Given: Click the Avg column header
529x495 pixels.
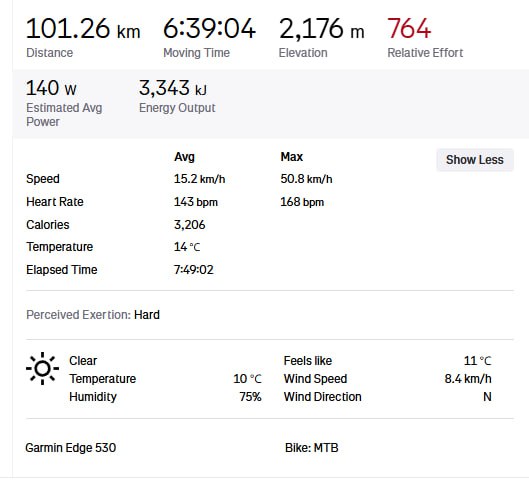Looking at the screenshot, I should (184, 157).
